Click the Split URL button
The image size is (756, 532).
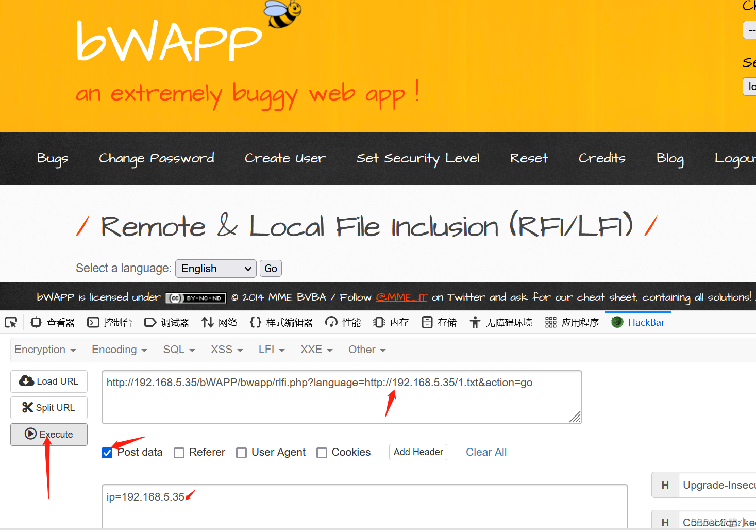click(49, 408)
